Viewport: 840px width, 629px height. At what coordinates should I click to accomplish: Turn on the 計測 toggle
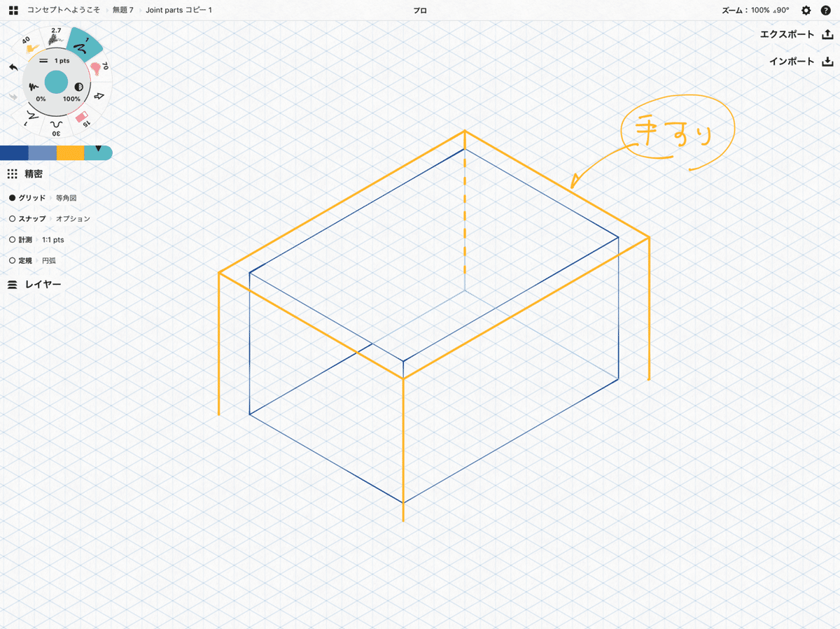(13, 239)
